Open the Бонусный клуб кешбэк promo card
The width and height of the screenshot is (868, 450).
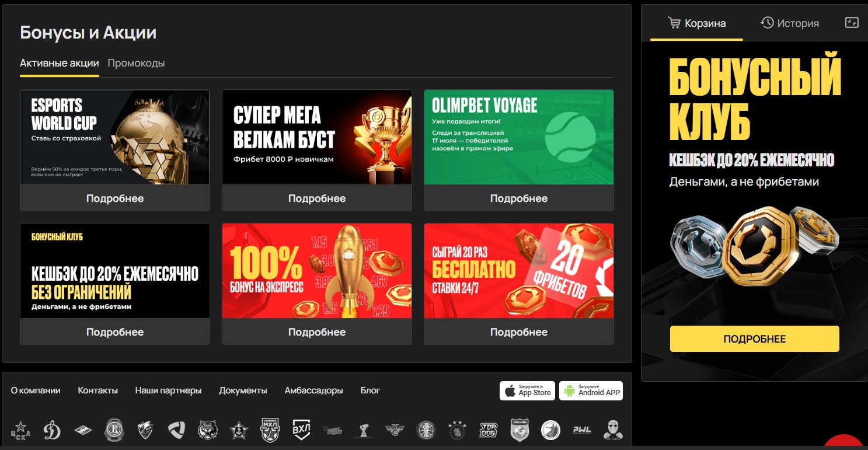click(x=115, y=271)
